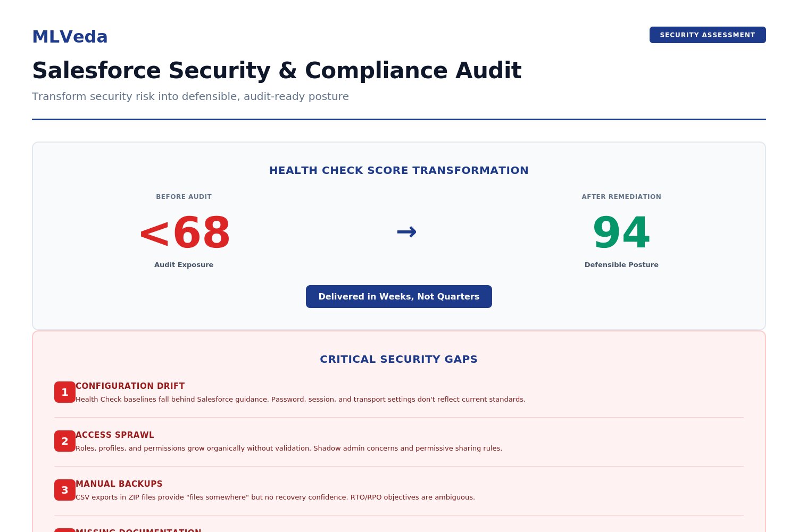Click the subtitle about audit-ready posture

click(190, 97)
